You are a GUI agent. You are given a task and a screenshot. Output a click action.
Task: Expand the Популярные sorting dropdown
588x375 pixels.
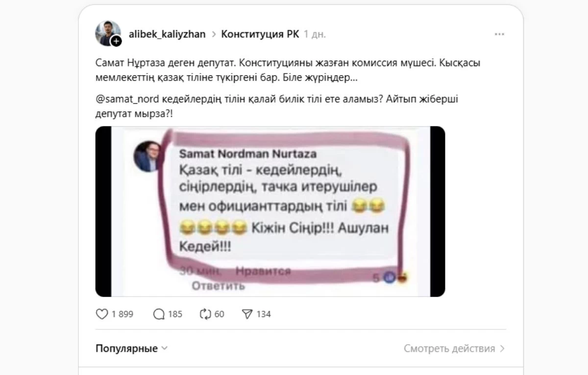coord(131,349)
